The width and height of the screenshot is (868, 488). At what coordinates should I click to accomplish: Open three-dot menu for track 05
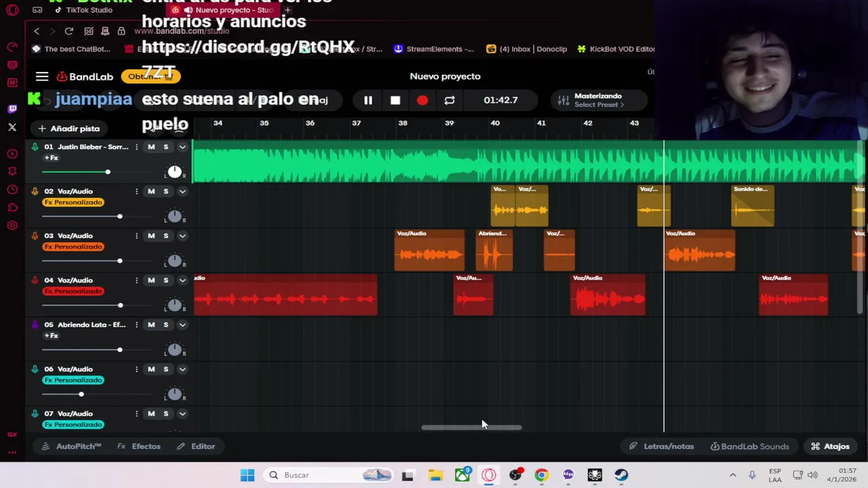pyautogui.click(x=136, y=325)
